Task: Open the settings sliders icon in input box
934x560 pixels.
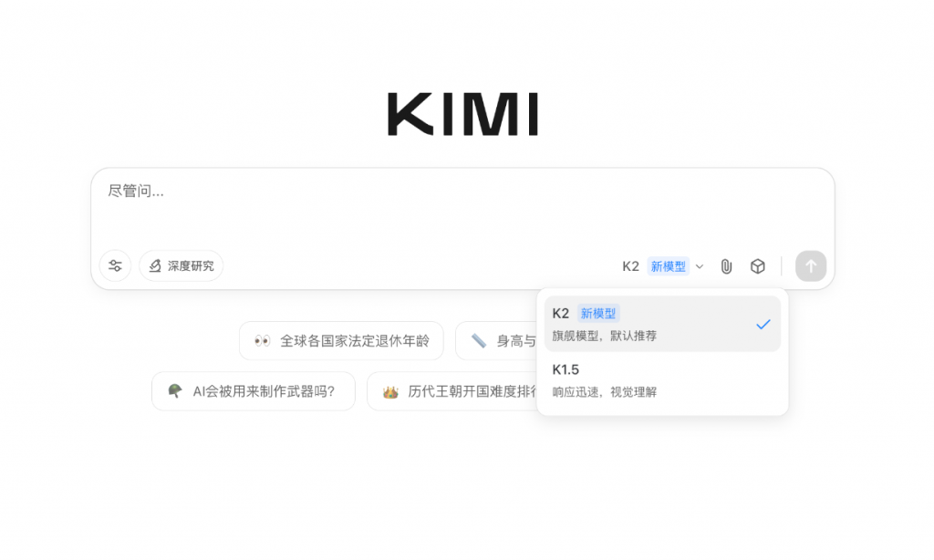Action: pos(115,265)
